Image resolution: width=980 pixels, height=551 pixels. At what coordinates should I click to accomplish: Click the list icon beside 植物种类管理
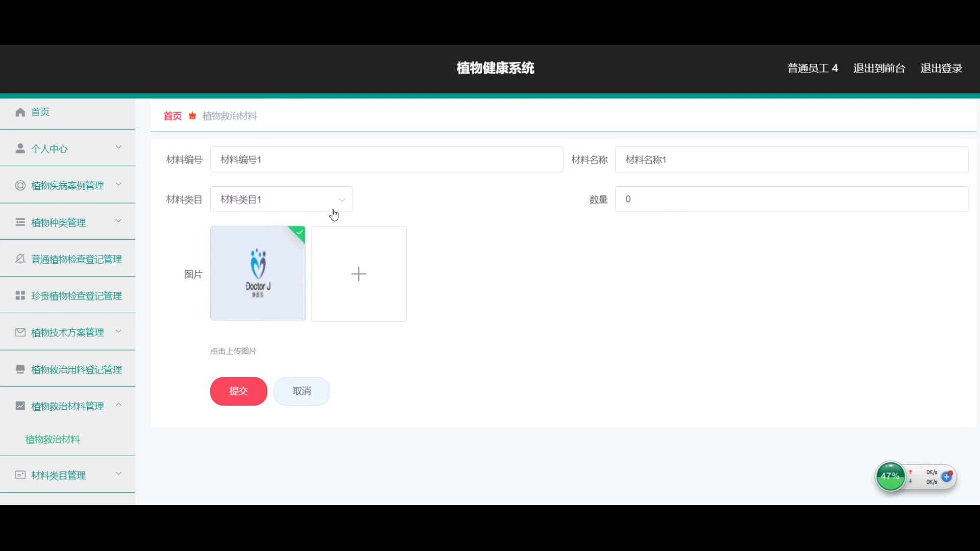click(x=20, y=222)
